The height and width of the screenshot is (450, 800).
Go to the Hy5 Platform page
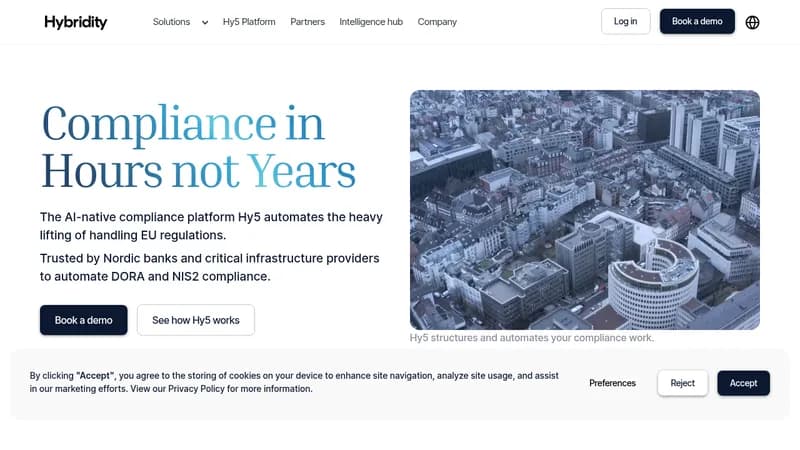click(249, 22)
